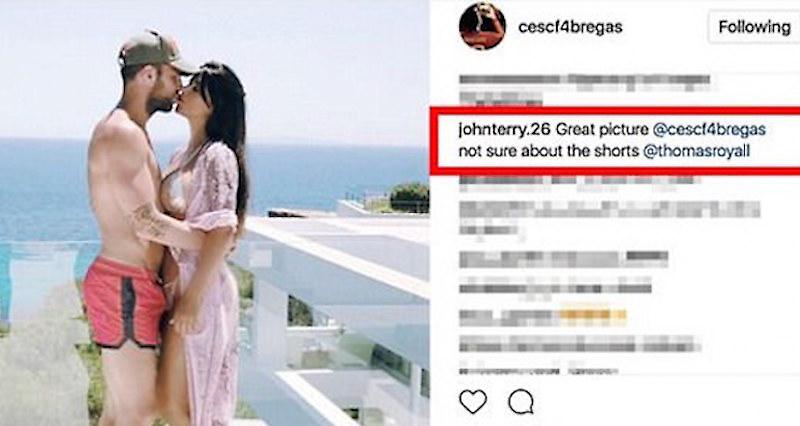The image size is (800, 426).
Task: Follow the @cescf4bregas mention in the comment
Action: [x=709, y=130]
